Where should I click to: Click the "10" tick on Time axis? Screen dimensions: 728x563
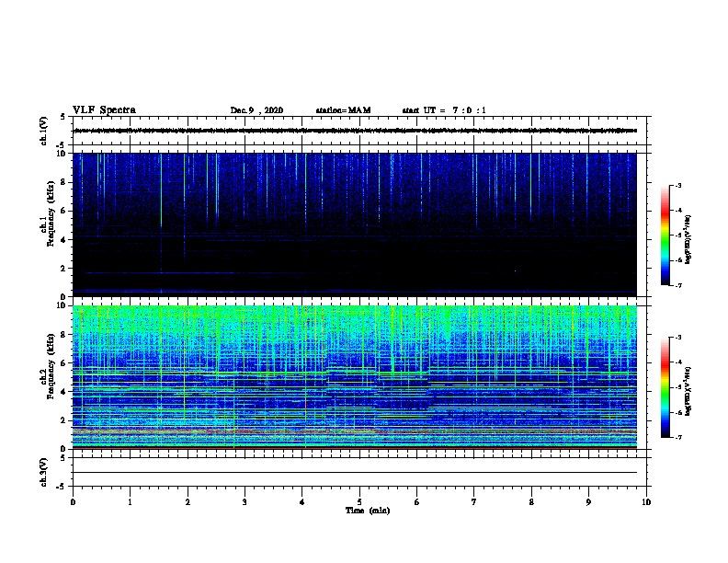click(x=646, y=501)
